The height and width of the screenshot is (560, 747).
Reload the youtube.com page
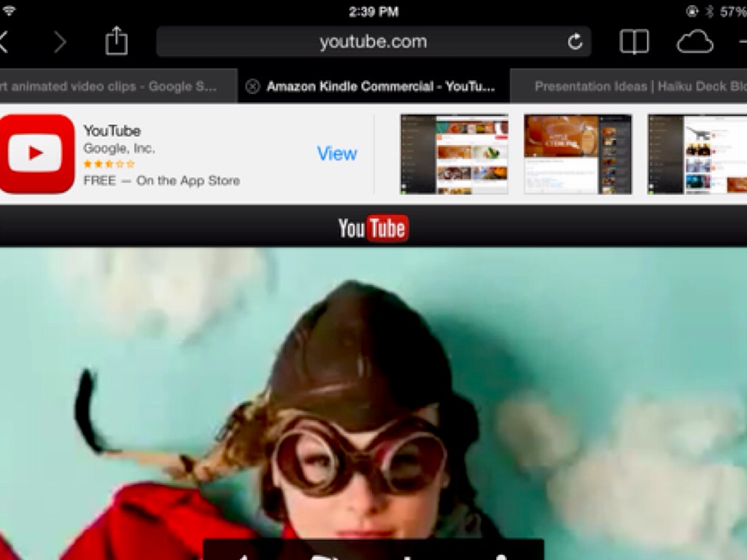tap(575, 42)
